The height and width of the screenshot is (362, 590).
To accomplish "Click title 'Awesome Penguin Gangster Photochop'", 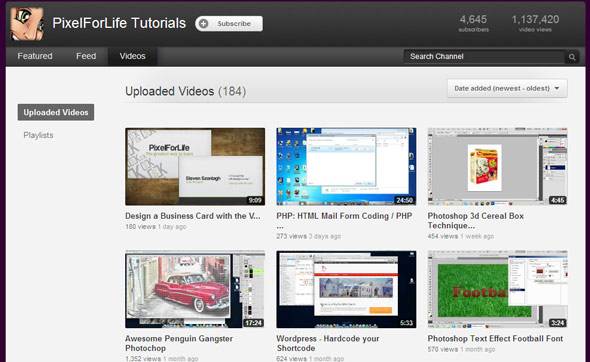I will click(x=179, y=343).
